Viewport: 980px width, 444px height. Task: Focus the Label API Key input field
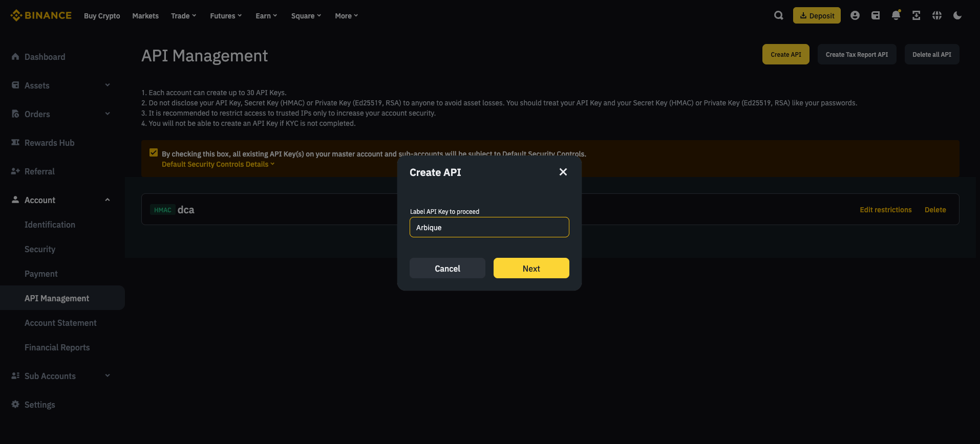[489, 227]
